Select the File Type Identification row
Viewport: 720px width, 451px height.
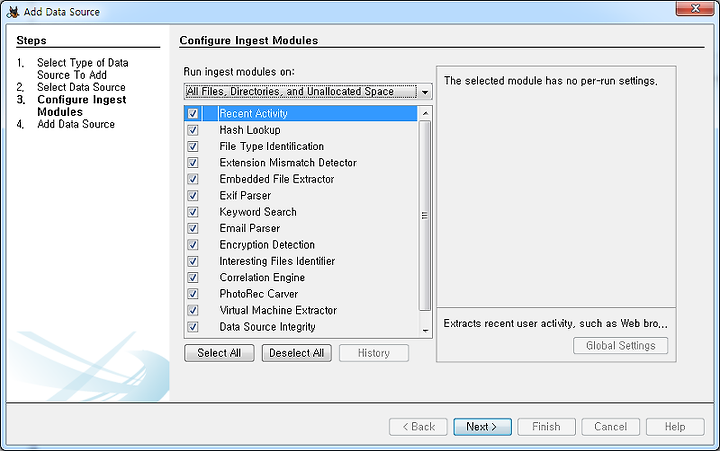coord(301,147)
